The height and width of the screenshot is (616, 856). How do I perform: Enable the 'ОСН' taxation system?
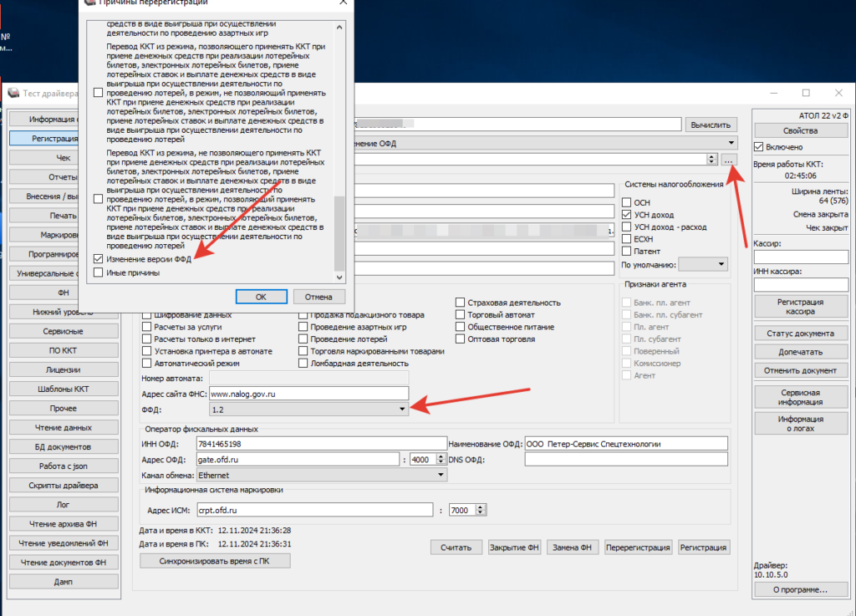628,202
